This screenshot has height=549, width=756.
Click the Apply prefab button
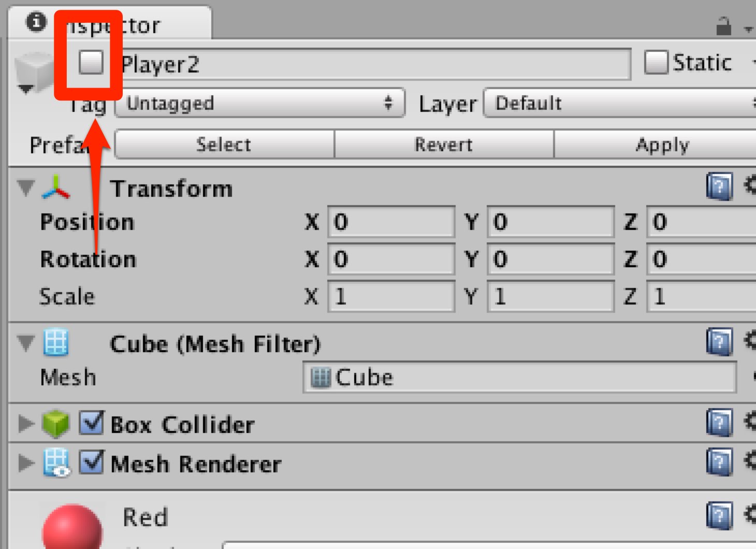(662, 145)
